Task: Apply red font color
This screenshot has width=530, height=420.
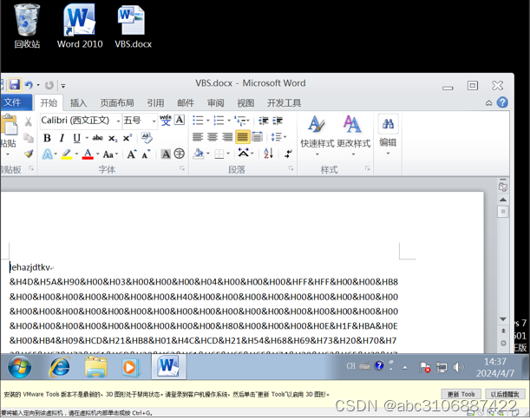Action: [88, 154]
